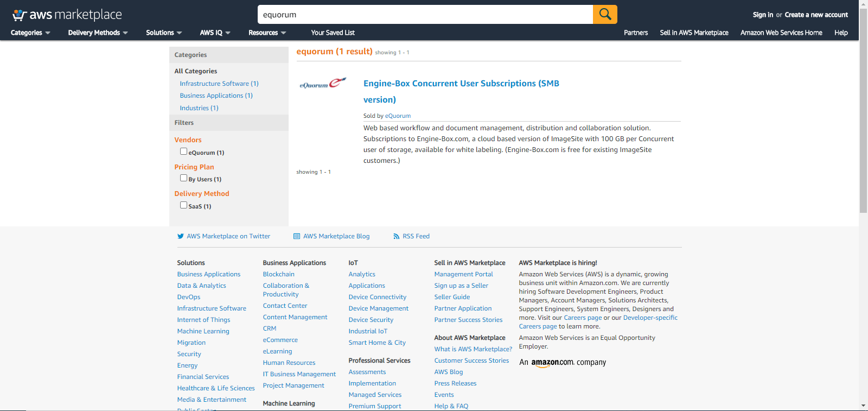The width and height of the screenshot is (868, 411).
Task: Open Financial Services footer link
Action: click(x=203, y=377)
